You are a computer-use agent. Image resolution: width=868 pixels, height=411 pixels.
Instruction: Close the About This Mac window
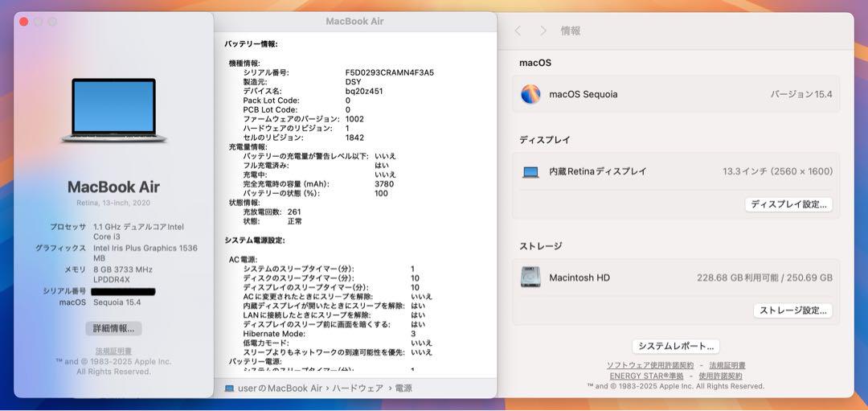24,22
